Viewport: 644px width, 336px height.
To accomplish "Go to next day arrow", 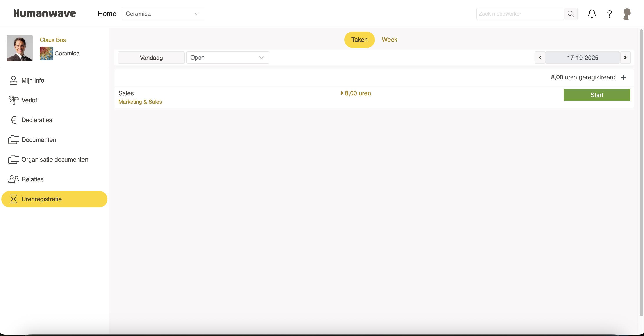I will [x=625, y=58].
